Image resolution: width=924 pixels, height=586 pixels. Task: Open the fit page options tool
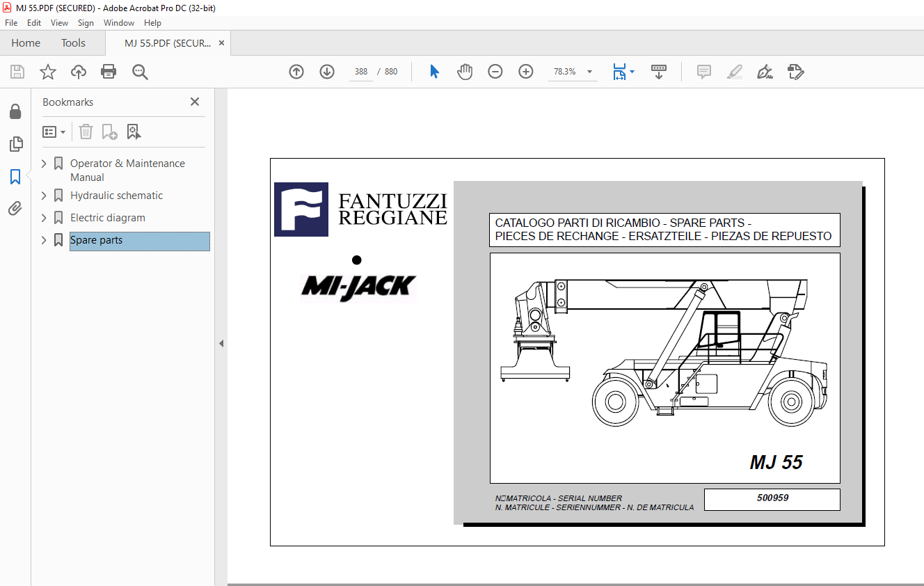[623, 72]
